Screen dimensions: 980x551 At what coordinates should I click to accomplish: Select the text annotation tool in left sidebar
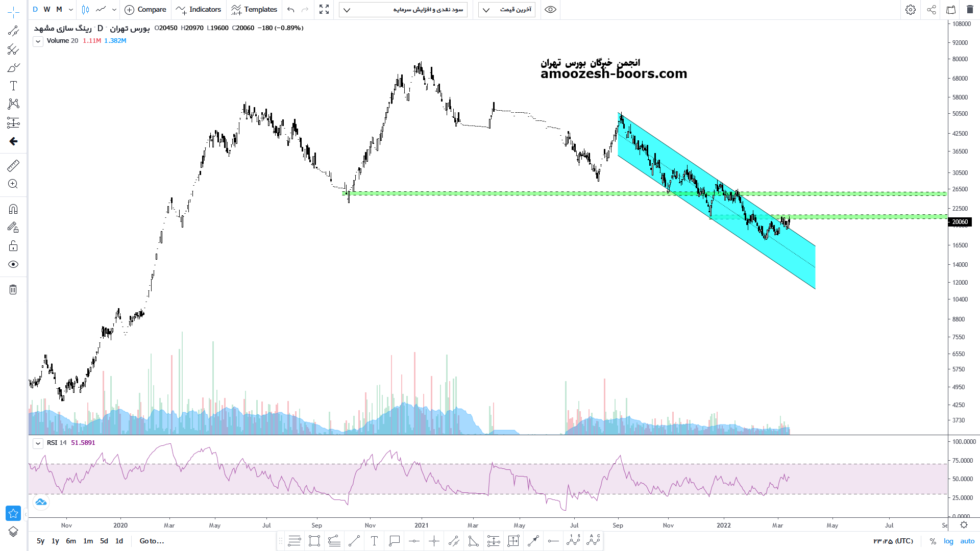click(x=13, y=86)
